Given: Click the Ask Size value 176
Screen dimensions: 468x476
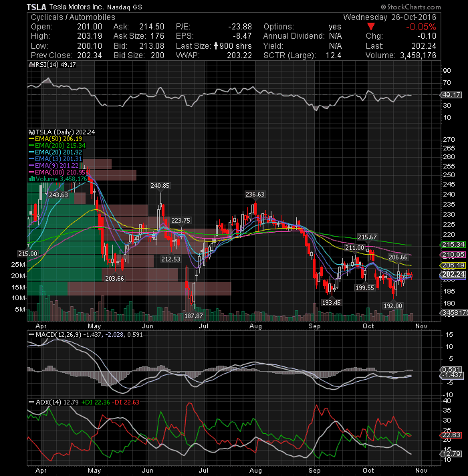Looking at the screenshot, I should (157, 36).
